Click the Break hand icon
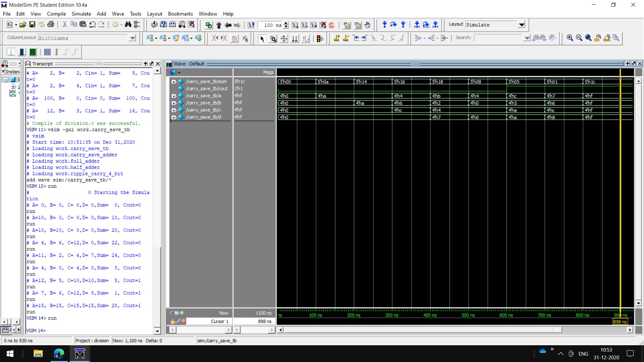 [368, 25]
